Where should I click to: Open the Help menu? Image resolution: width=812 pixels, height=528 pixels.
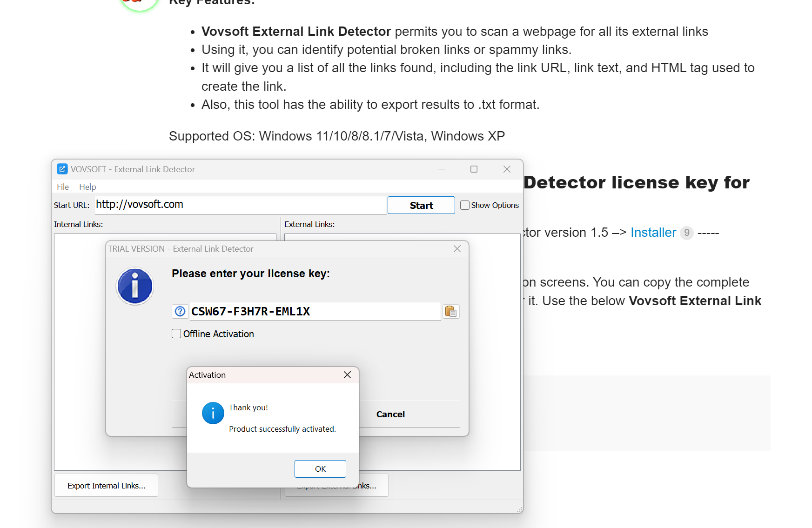[x=87, y=187]
